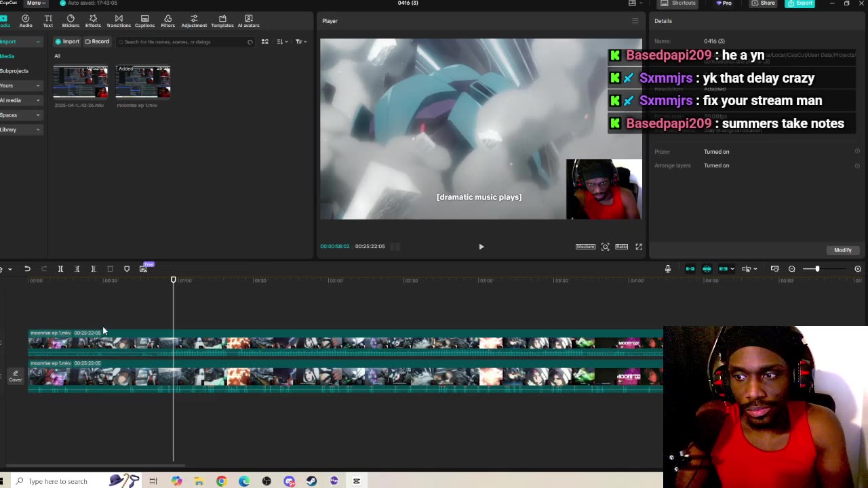Open the Captions panel

pos(144,21)
